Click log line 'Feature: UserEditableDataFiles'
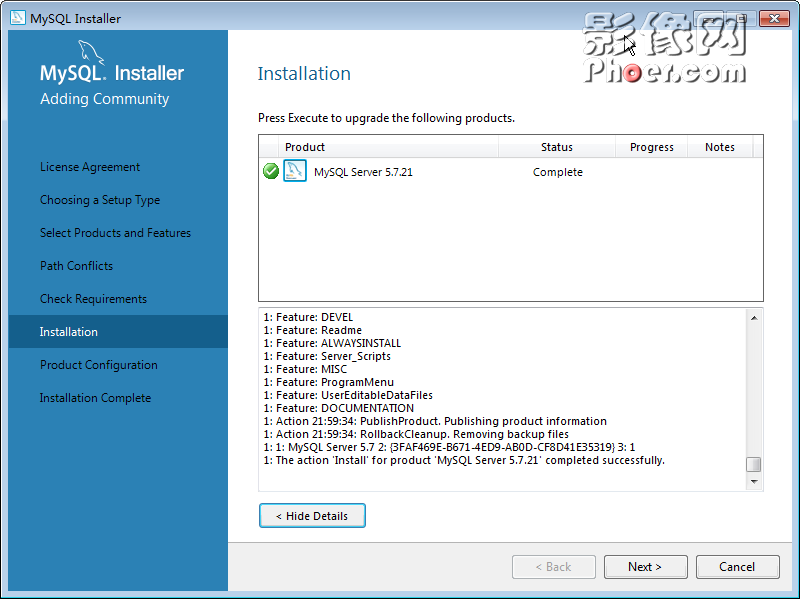The width and height of the screenshot is (800, 599). 348,395
